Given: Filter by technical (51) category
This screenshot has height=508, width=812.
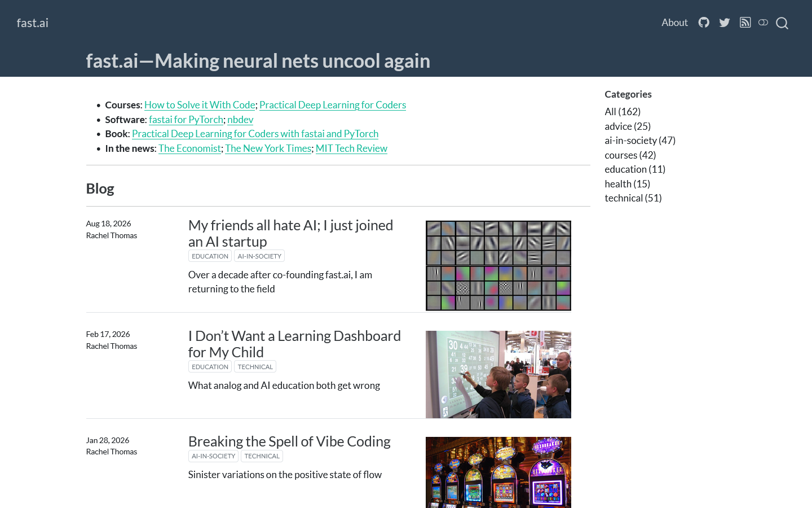Looking at the screenshot, I should (633, 198).
